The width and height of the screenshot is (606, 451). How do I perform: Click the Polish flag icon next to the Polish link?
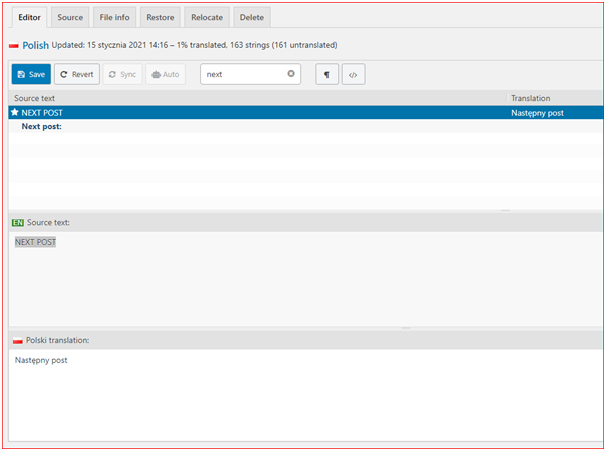(x=14, y=46)
